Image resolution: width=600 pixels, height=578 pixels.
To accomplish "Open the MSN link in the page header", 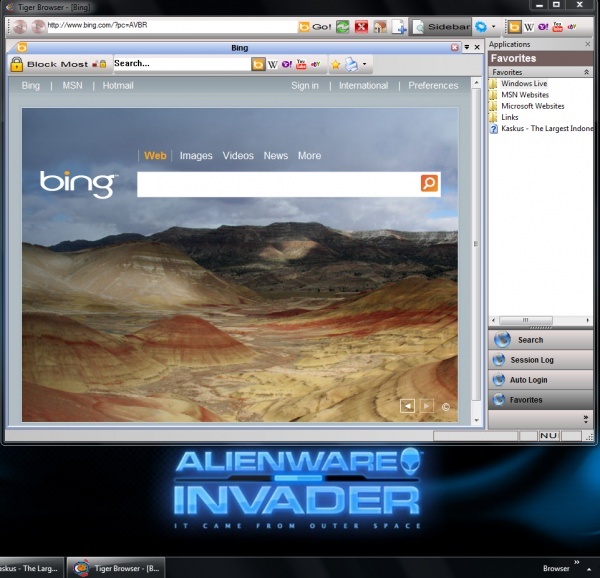I will [72, 85].
